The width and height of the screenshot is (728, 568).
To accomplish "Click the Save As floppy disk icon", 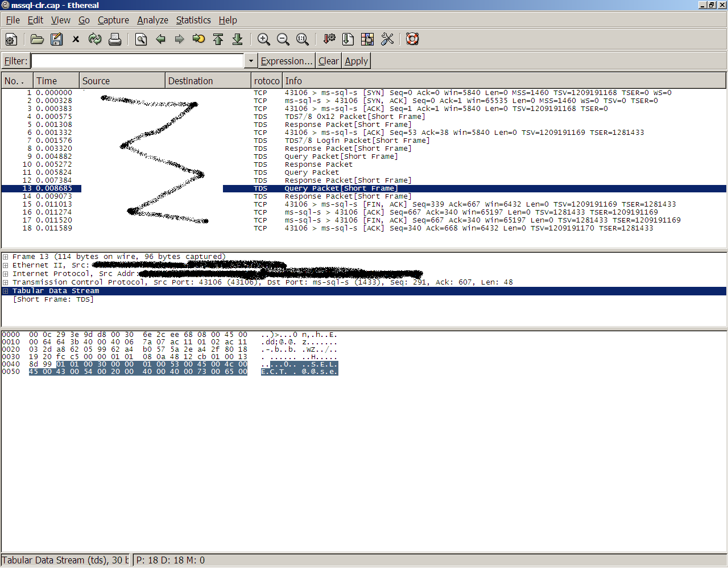I will point(56,39).
